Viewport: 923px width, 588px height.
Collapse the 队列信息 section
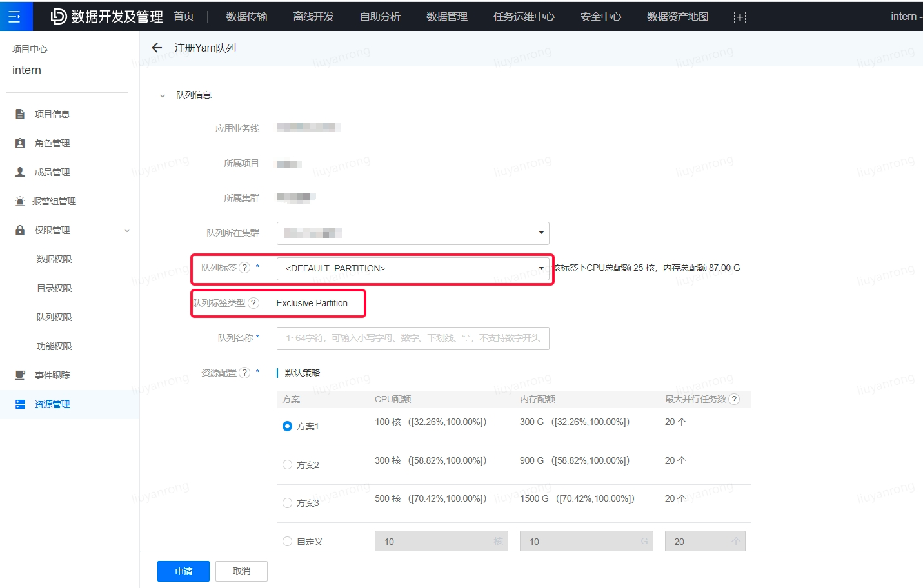click(x=163, y=94)
